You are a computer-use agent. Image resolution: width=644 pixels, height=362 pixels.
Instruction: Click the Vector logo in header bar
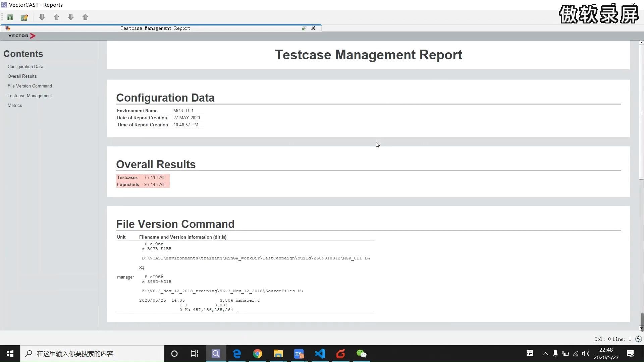[x=22, y=36]
